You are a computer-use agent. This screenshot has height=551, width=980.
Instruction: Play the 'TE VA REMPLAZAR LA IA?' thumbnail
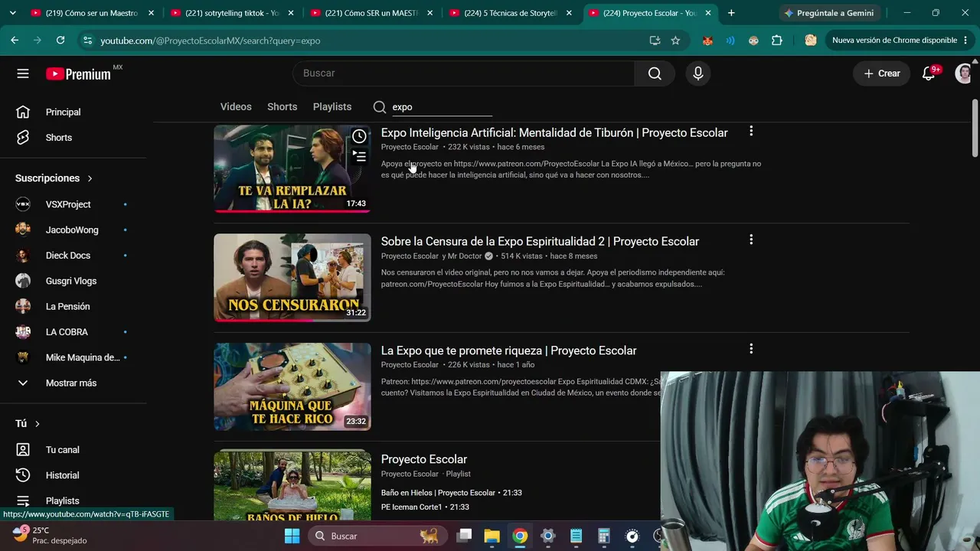292,168
